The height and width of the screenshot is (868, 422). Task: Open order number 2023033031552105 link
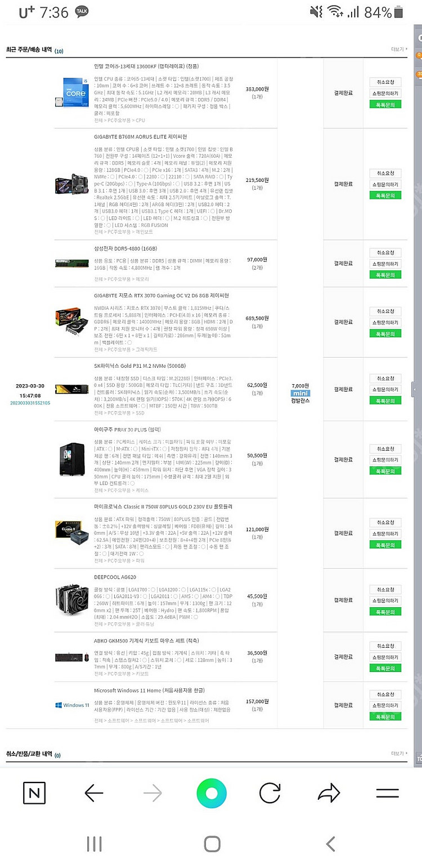coord(30,403)
